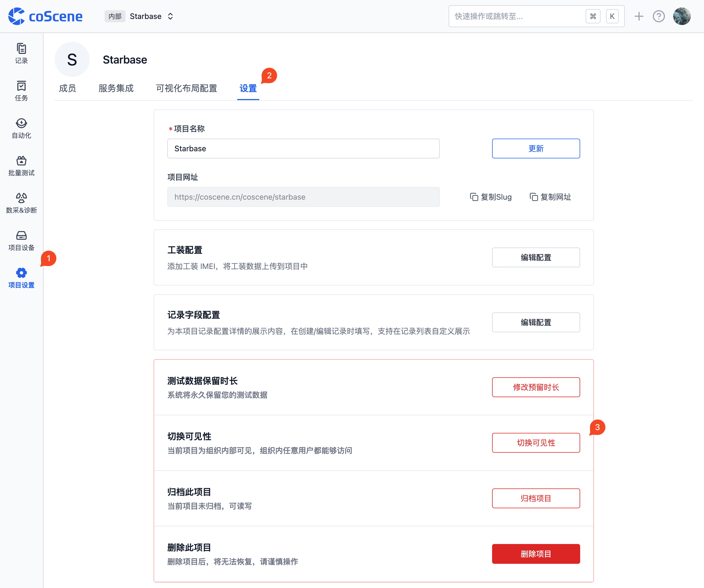Click the K shortcut key badge
The width and height of the screenshot is (704, 588).
612,16
